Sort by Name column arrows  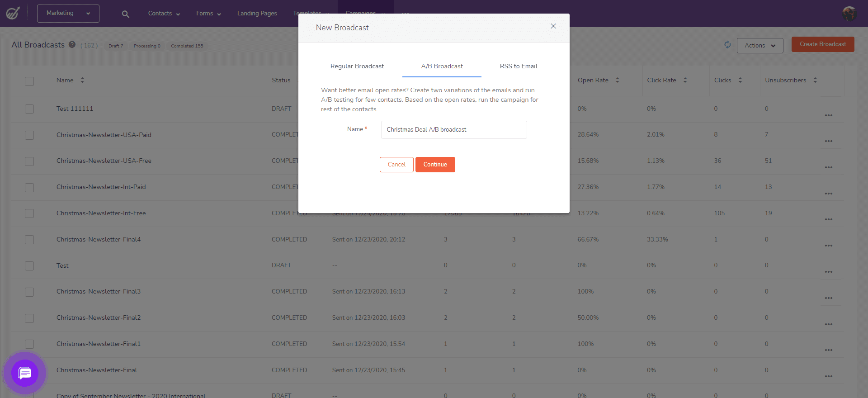tap(82, 80)
